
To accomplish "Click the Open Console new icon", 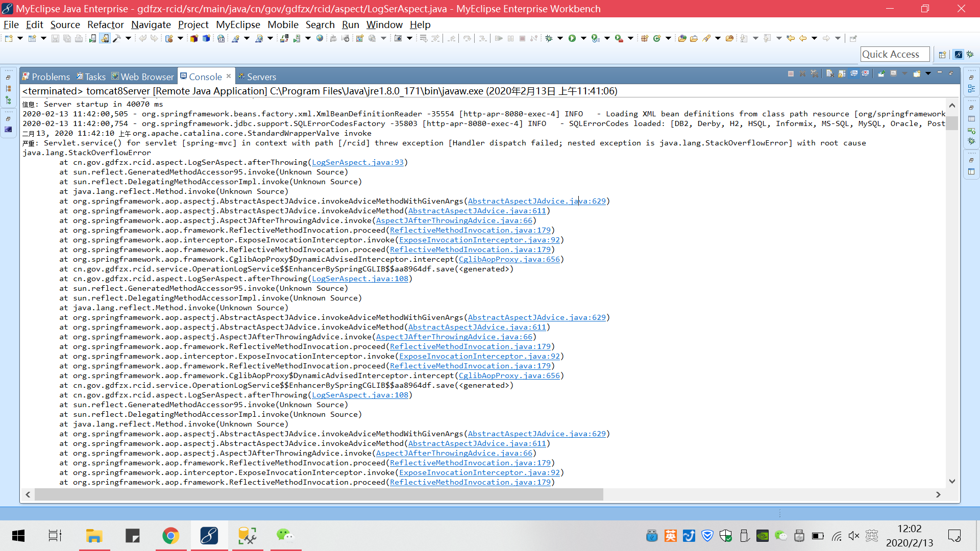I will point(917,74).
